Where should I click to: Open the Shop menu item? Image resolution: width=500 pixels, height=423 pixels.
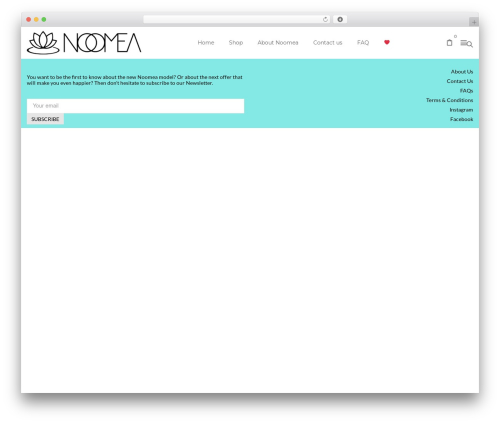[236, 43]
